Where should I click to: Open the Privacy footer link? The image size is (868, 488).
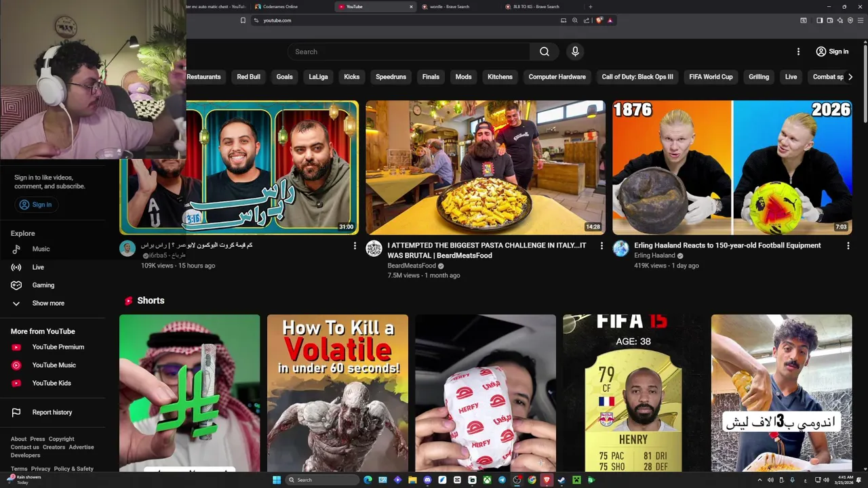coord(40,469)
